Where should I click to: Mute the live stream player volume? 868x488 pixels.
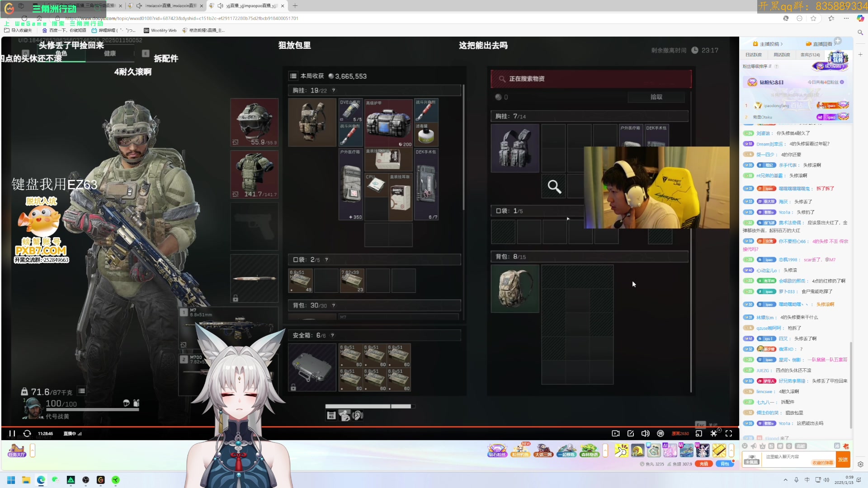tap(646, 433)
